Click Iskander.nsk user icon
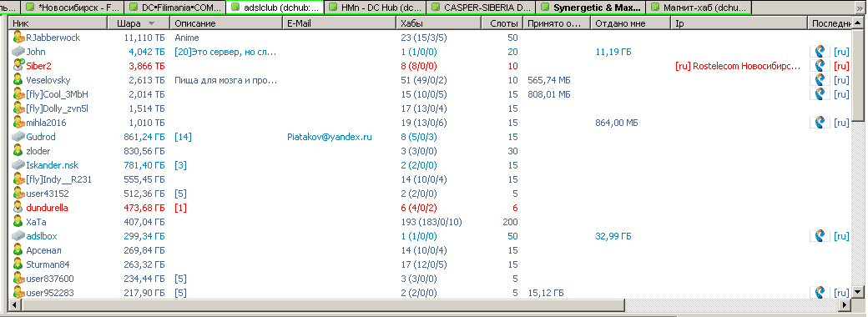Screen dimensions: 868x317 (19, 165)
